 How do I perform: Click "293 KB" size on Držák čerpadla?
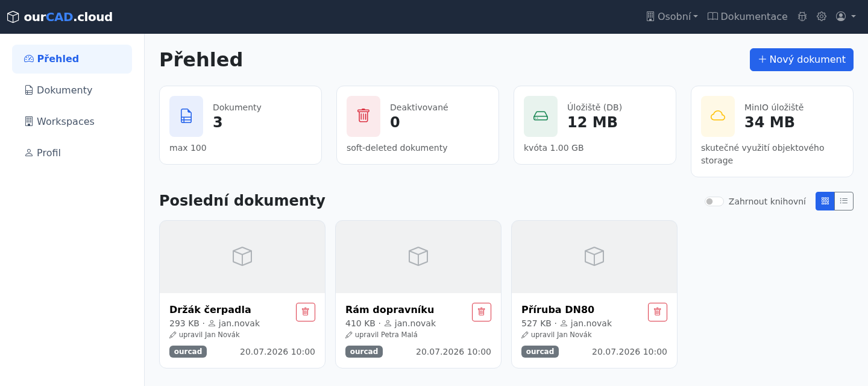click(184, 323)
